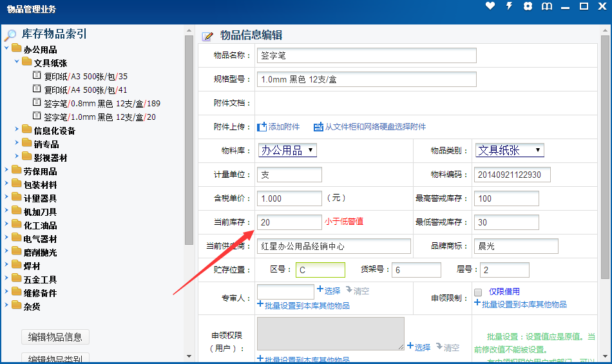Select tree item 签字笔/0.8mm 黑色 12支/盒/189
This screenshot has width=612, height=364.
(x=102, y=104)
